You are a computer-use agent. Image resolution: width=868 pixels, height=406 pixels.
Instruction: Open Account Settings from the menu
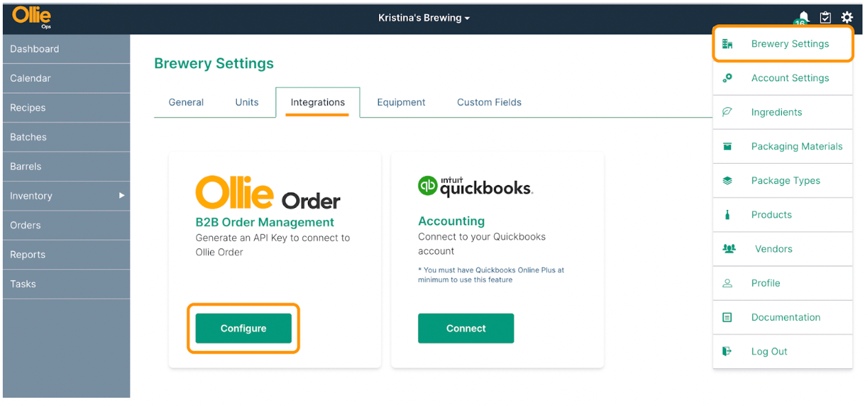pyautogui.click(x=790, y=78)
